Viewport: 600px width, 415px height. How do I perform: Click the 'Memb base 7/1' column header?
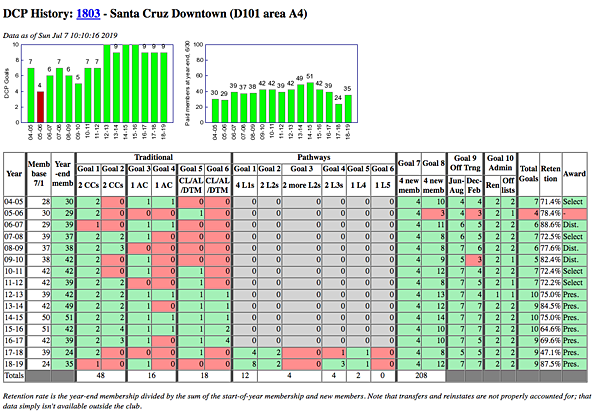click(39, 174)
